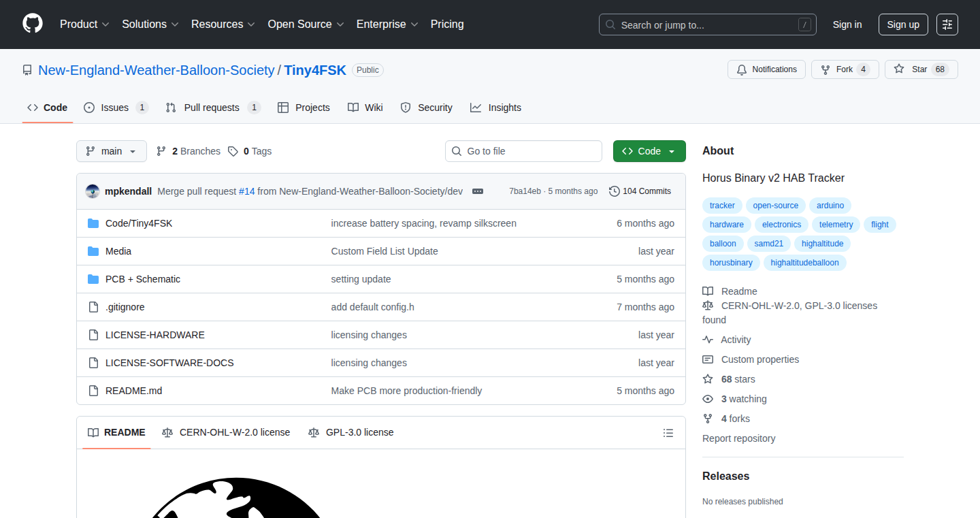Open commit hash 7ba14eb
The height and width of the screenshot is (518, 980).
525,191
